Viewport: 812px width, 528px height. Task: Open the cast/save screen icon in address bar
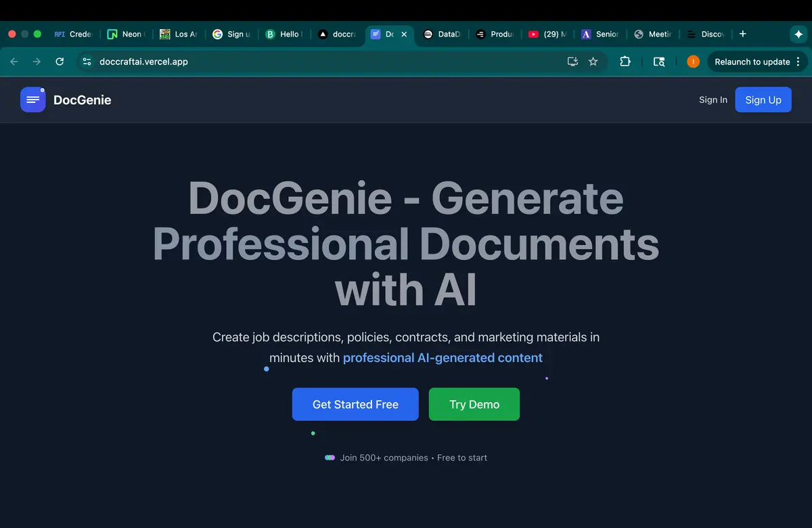pos(572,62)
